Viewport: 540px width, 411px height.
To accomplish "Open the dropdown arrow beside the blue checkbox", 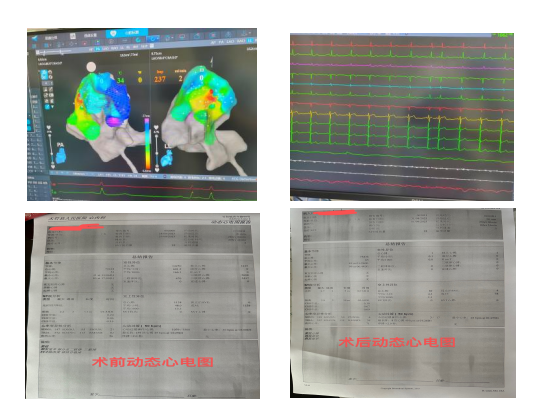I will coord(52,107).
